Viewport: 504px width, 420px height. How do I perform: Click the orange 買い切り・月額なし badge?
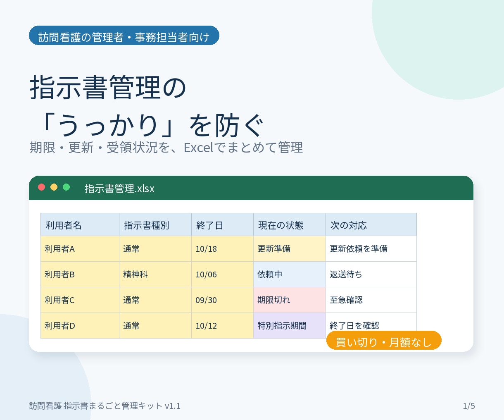tap(384, 341)
